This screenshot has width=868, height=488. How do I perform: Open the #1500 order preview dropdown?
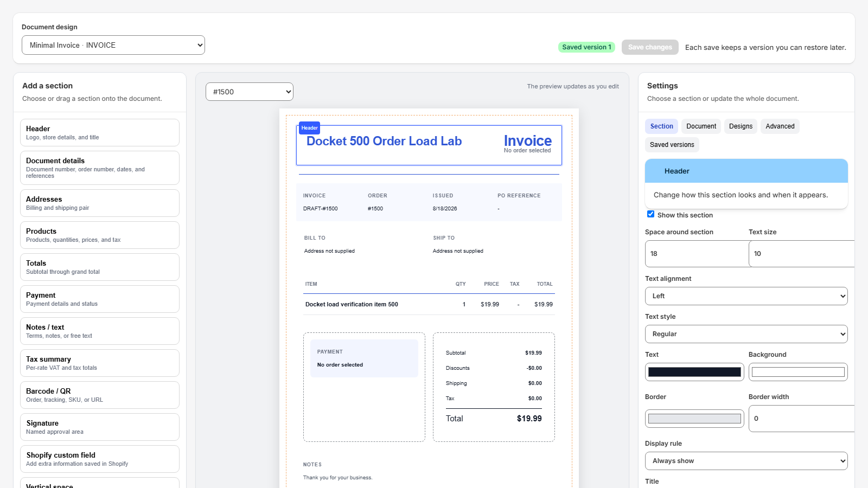[x=250, y=92]
